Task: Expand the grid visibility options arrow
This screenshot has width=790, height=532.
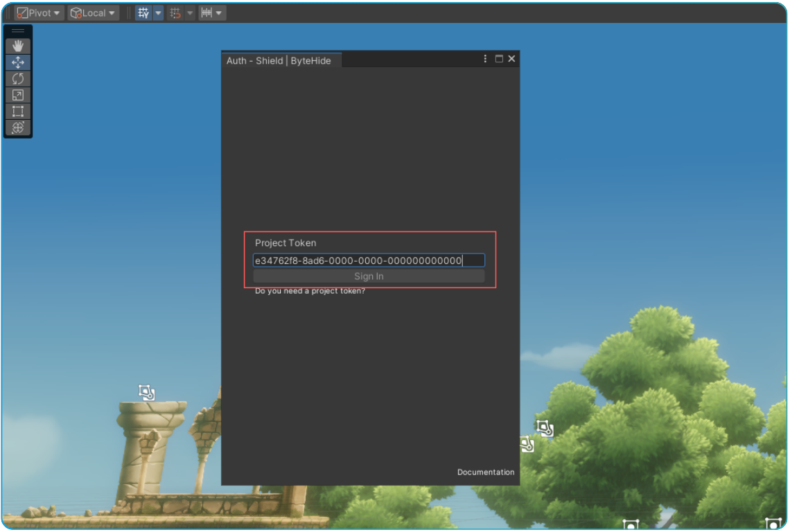Action: [x=158, y=13]
